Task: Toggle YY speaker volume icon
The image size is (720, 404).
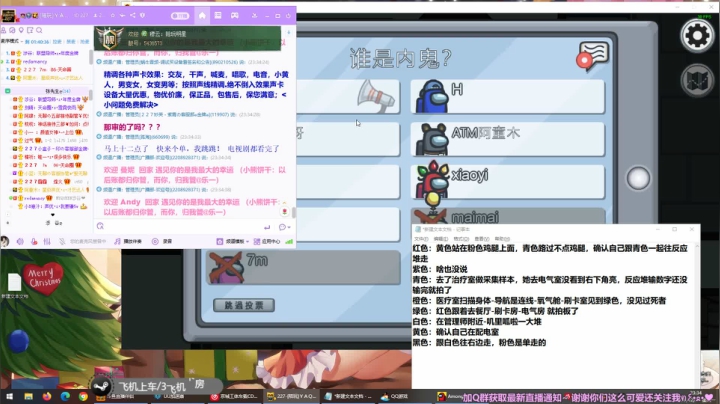Action: click(x=20, y=241)
